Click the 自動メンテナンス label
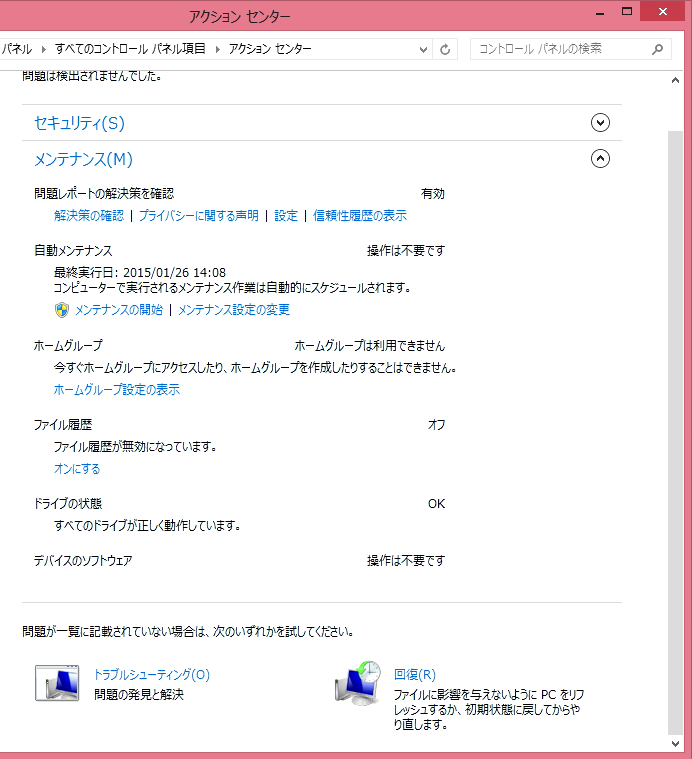The height and width of the screenshot is (759, 692). click(x=73, y=251)
